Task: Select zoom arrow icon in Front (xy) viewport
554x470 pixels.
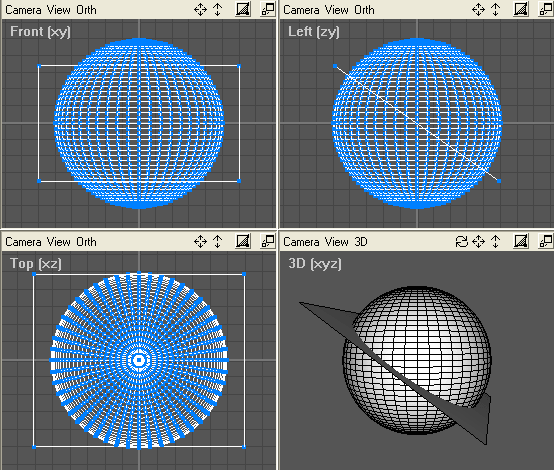Action: (218, 10)
